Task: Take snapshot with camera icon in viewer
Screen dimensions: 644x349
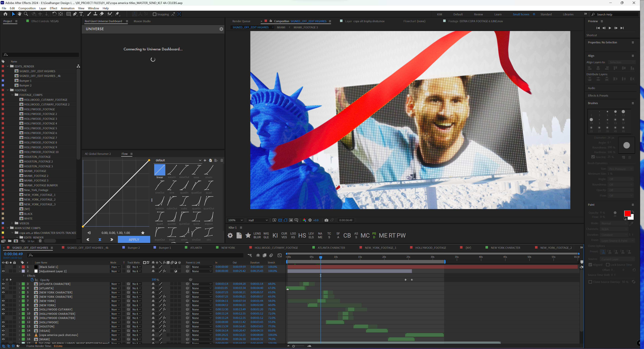Action: point(326,220)
